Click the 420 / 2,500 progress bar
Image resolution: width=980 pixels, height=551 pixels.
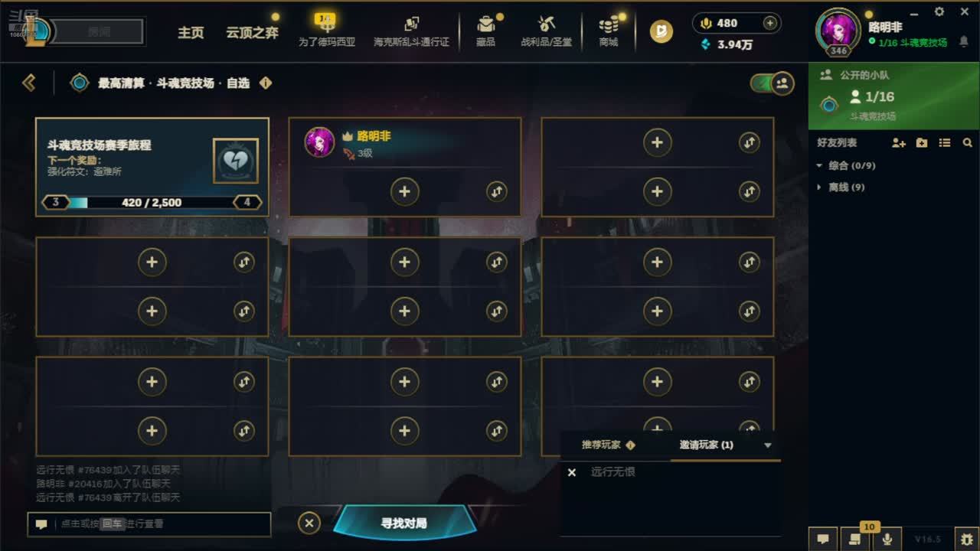click(152, 203)
